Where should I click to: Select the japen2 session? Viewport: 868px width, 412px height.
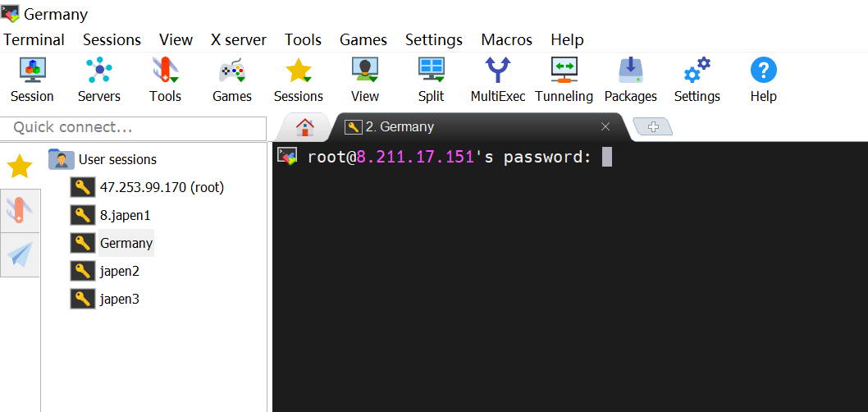119,272
